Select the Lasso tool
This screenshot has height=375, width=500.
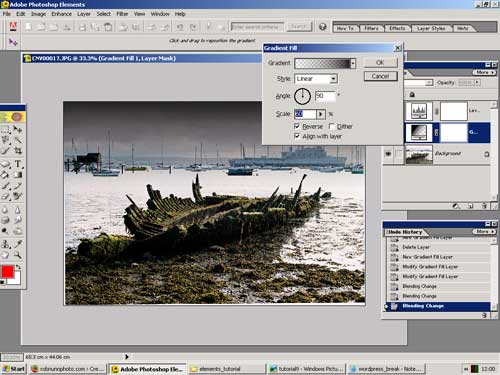coord(5,140)
